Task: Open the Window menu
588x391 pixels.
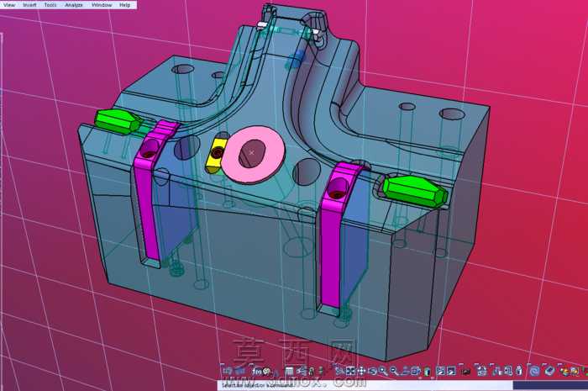Action: (x=102, y=5)
